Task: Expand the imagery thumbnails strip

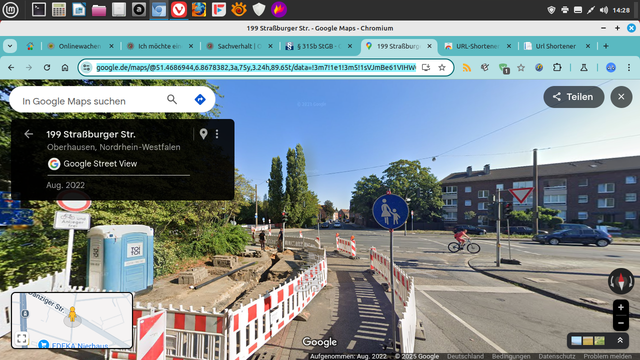Action: (x=620, y=340)
